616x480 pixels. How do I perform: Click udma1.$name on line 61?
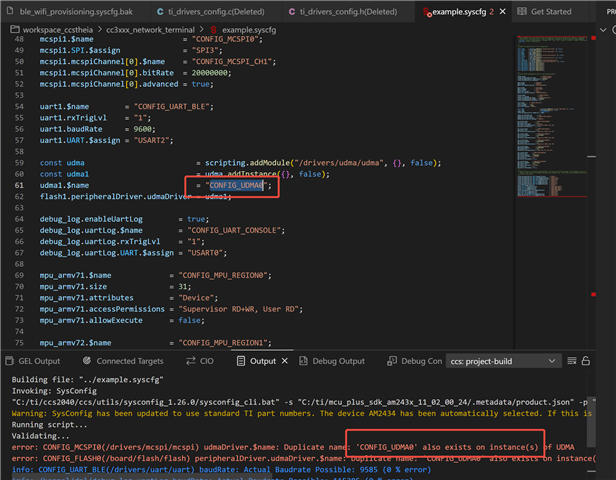(64, 185)
